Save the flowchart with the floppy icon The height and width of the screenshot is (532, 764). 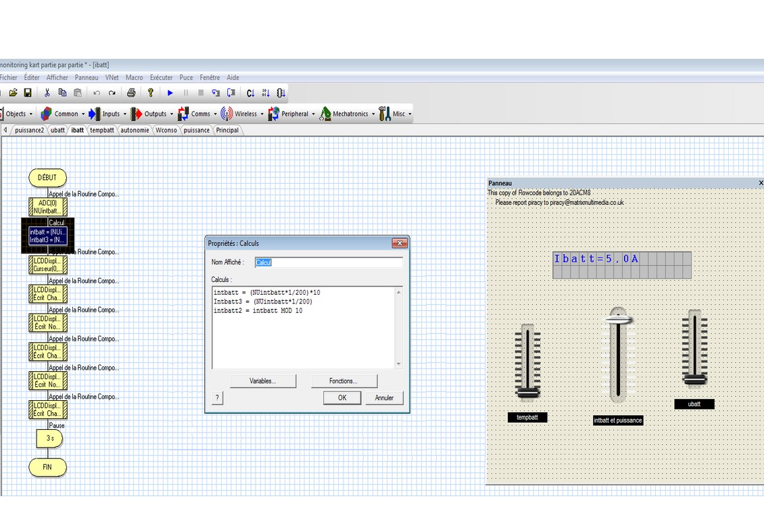click(x=28, y=93)
